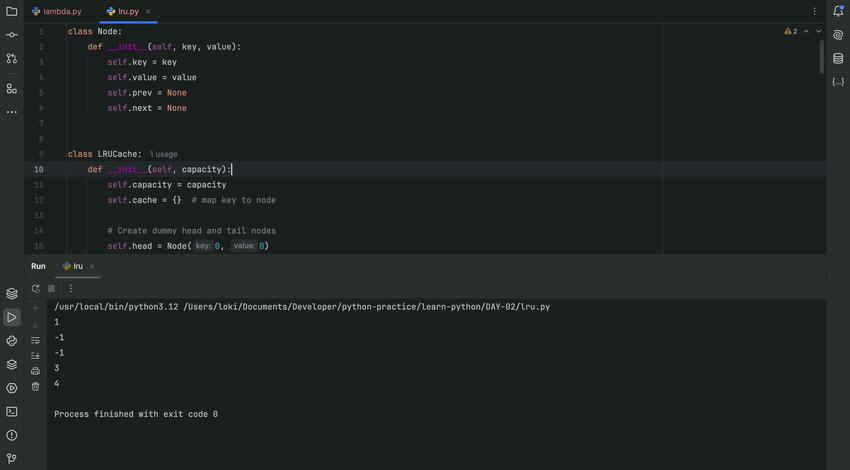Open the Git version control tool window
This screenshot has width=850, height=470.
point(12,459)
